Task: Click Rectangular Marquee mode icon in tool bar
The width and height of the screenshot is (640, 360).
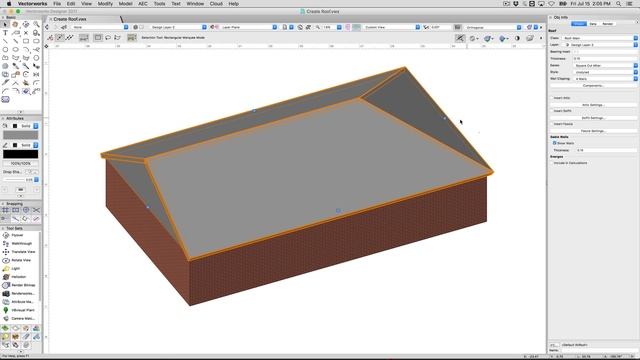Action: 98,38
